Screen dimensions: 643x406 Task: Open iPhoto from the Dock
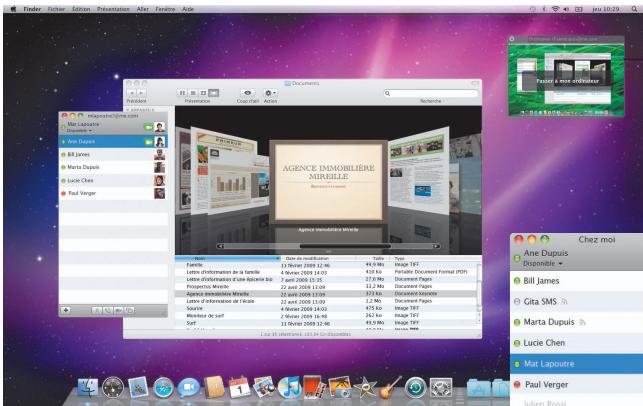tap(340, 388)
